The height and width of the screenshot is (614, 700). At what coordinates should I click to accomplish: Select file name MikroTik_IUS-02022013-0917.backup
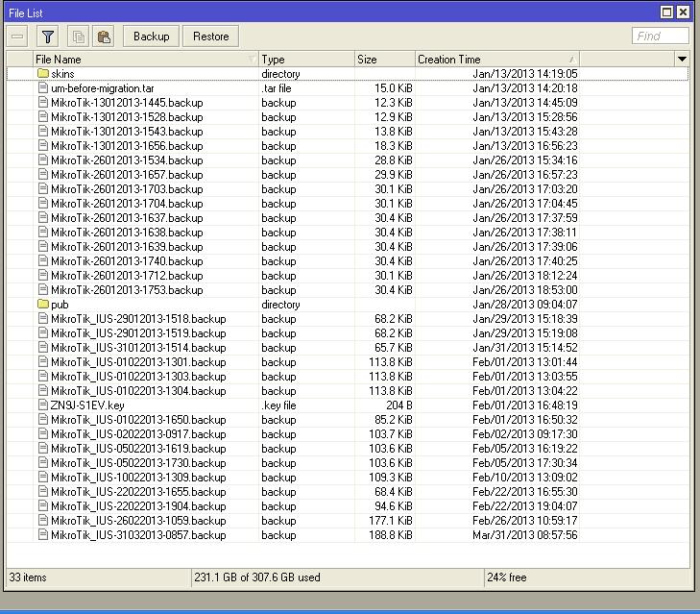coord(138,434)
